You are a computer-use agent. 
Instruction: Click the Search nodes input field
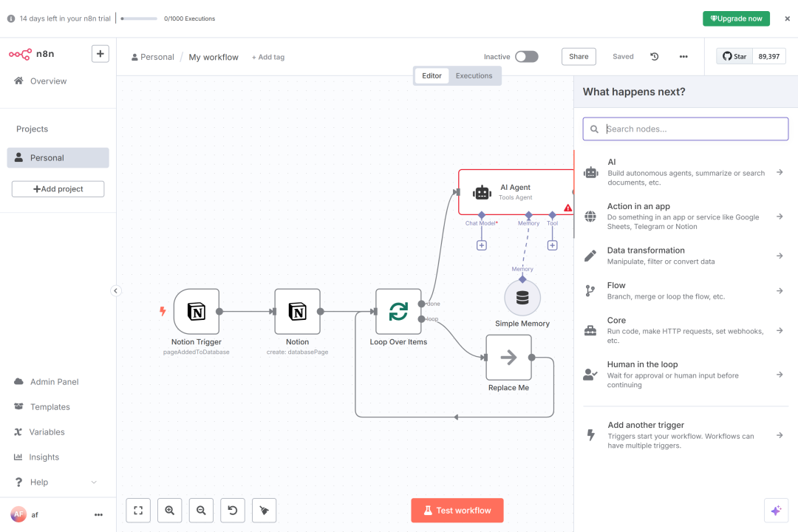click(686, 129)
